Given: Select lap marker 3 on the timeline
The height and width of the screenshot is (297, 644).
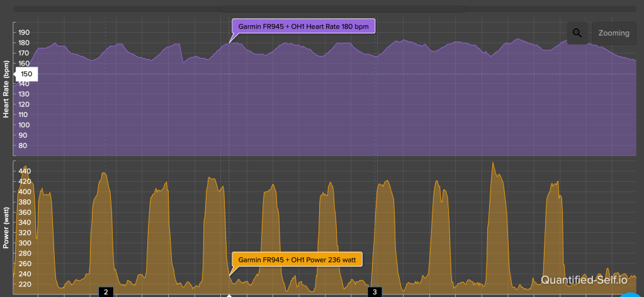Looking at the screenshot, I should pyautogui.click(x=375, y=292).
